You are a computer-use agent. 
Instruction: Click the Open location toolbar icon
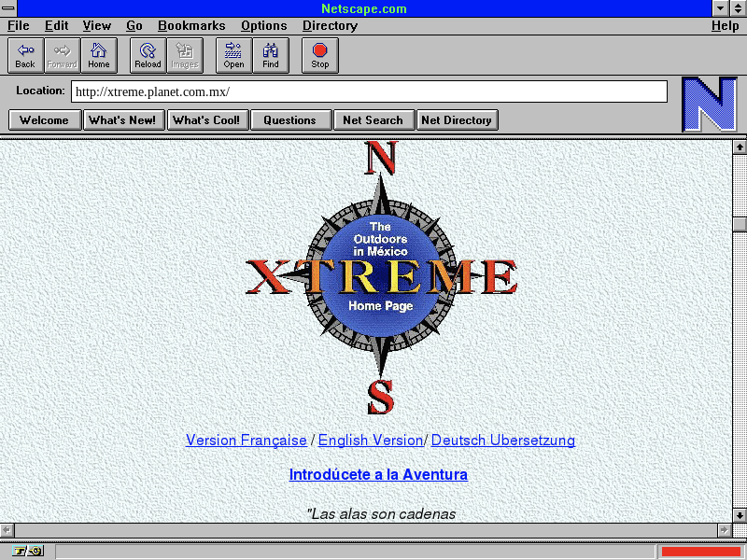pyautogui.click(x=233, y=55)
